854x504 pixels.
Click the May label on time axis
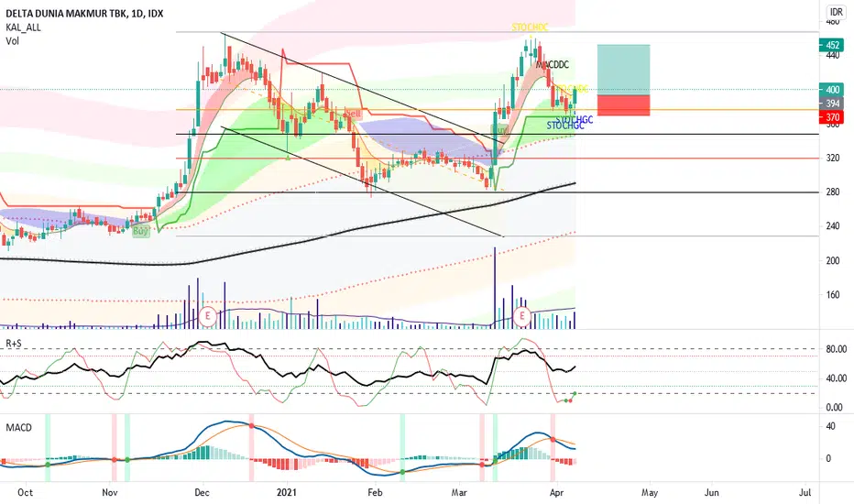650,493
